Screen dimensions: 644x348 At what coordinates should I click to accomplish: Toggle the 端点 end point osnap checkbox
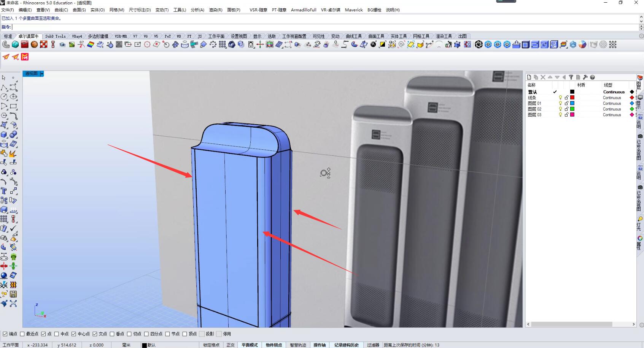(x=5, y=334)
